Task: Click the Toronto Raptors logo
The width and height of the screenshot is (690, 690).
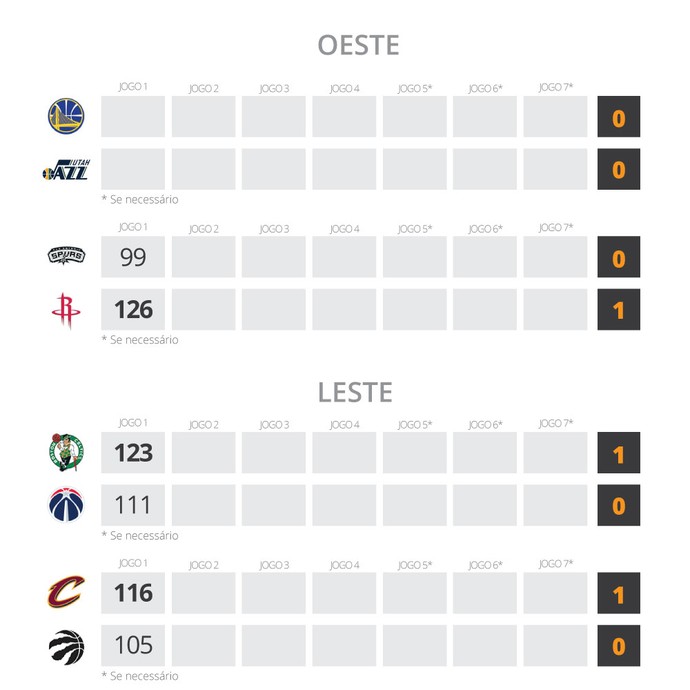Action: (66, 645)
